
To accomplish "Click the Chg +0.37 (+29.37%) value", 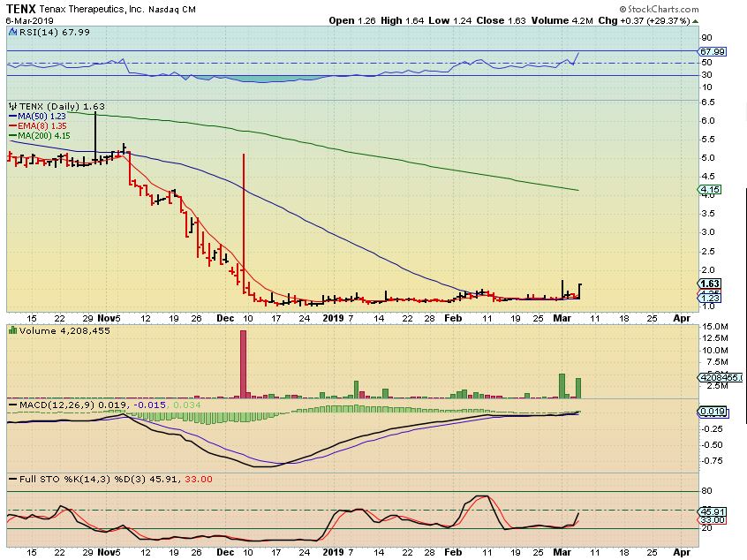I will point(644,21).
